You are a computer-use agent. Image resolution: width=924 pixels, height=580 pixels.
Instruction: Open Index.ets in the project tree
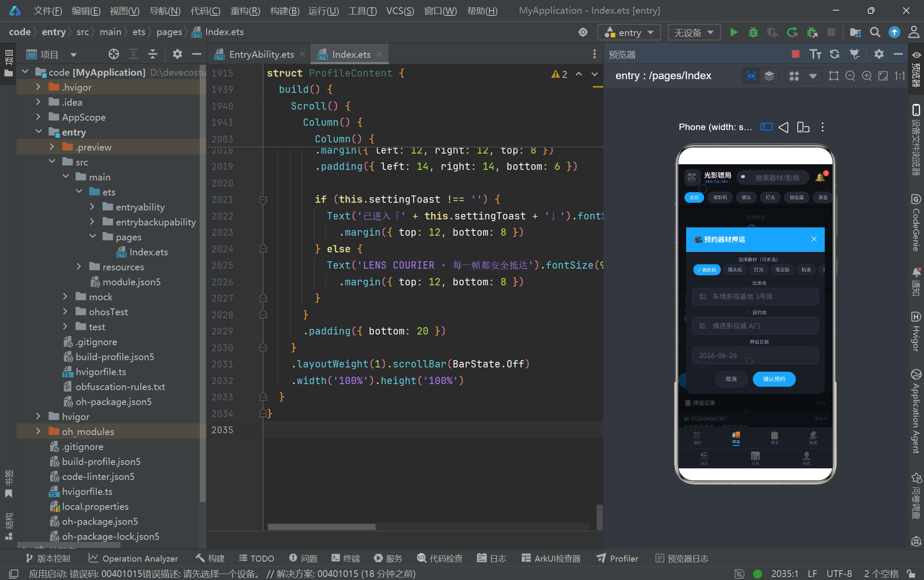point(148,252)
